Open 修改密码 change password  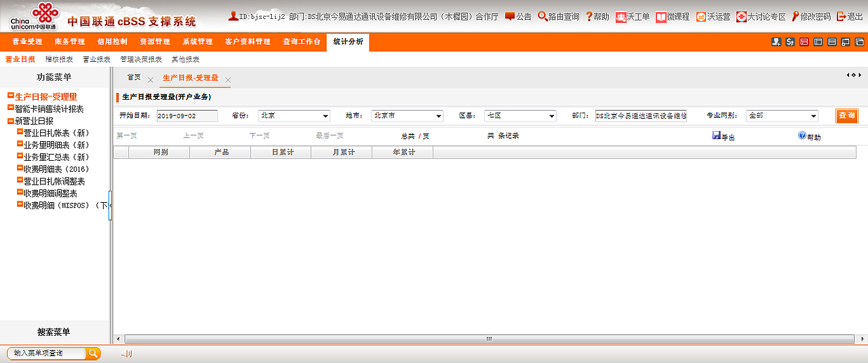pos(810,16)
